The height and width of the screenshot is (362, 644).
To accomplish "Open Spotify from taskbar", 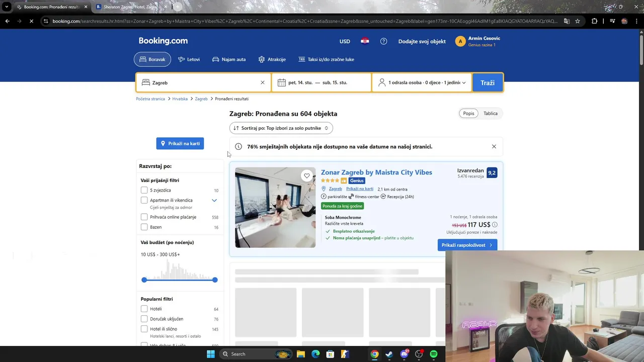I will click(x=434, y=354).
